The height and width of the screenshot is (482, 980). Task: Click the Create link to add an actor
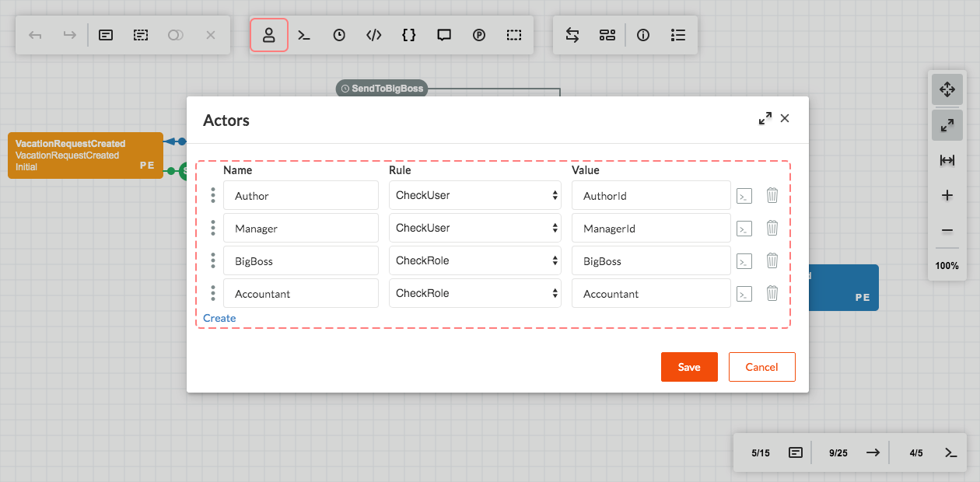[x=219, y=318]
